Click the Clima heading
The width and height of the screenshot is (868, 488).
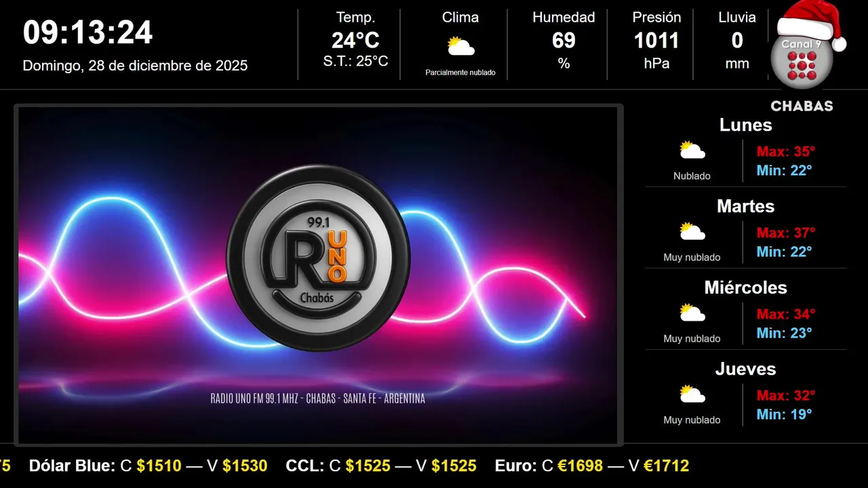point(460,18)
